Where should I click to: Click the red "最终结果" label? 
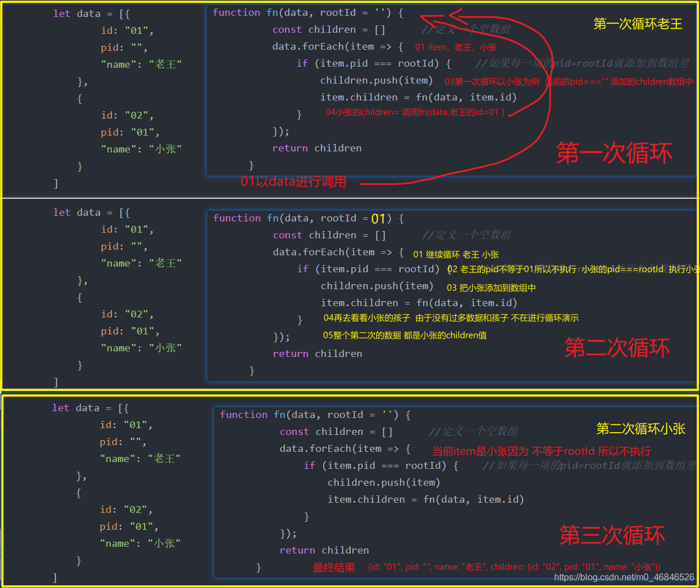(334, 567)
